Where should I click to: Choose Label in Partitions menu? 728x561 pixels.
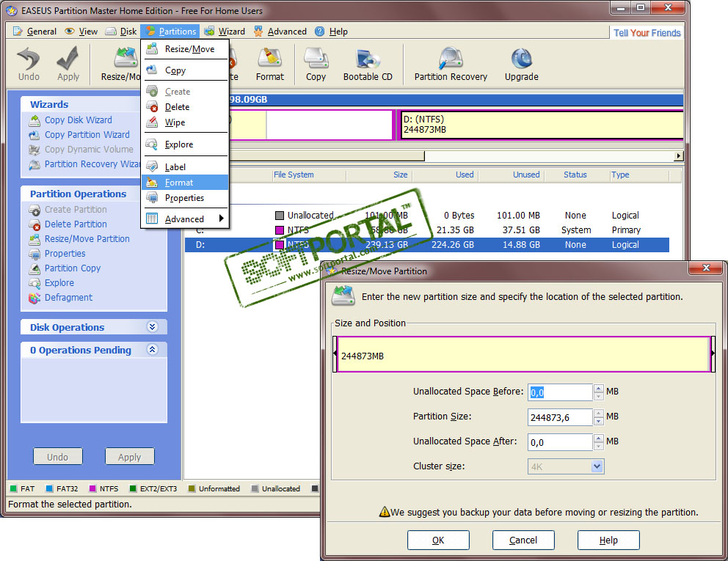tap(185, 167)
